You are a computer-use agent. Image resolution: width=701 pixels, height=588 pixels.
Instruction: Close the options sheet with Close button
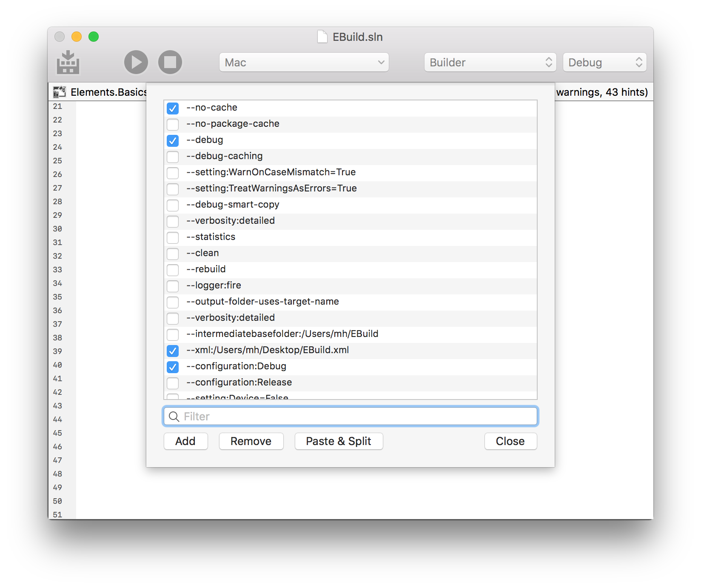(510, 441)
